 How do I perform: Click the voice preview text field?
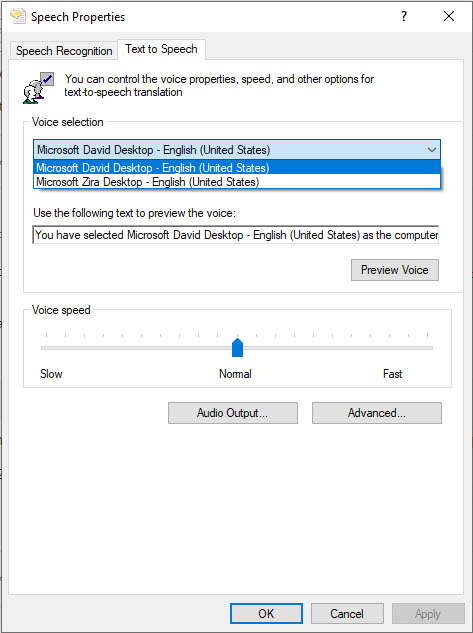tap(236, 235)
